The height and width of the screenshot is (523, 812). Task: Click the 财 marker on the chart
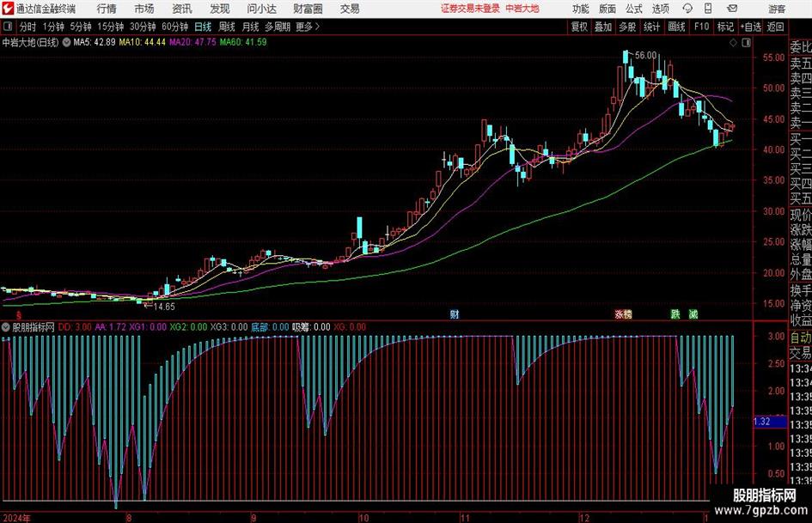[x=455, y=314]
